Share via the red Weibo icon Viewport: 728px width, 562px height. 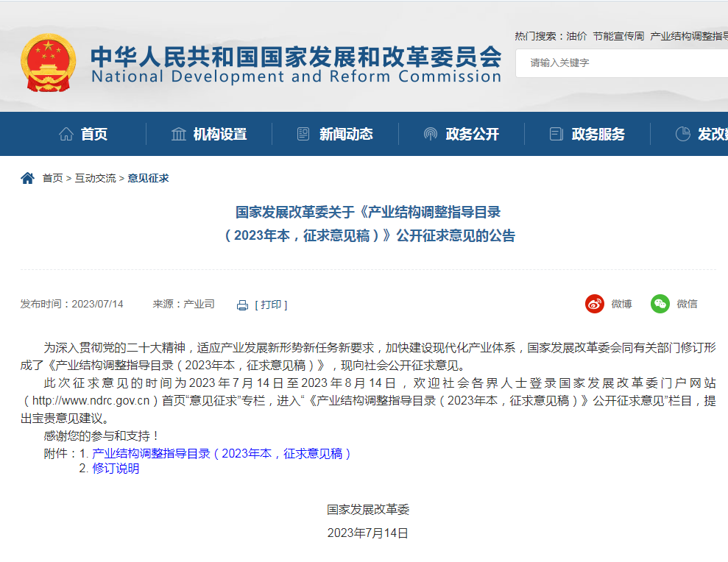click(595, 304)
